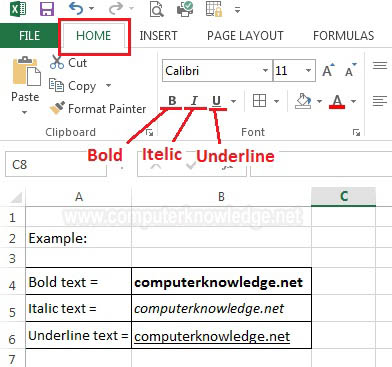Click the Paste clipboard icon
Viewport: 392px width, 367px height.
(x=26, y=71)
